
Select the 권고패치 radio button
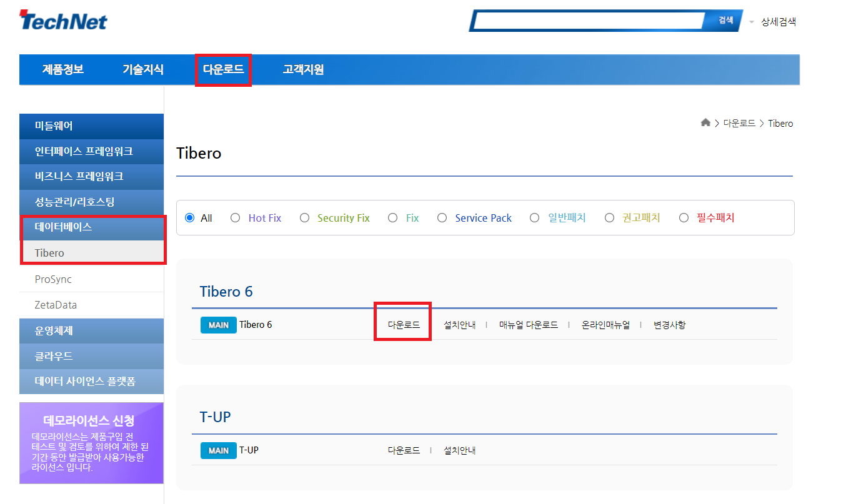609,218
